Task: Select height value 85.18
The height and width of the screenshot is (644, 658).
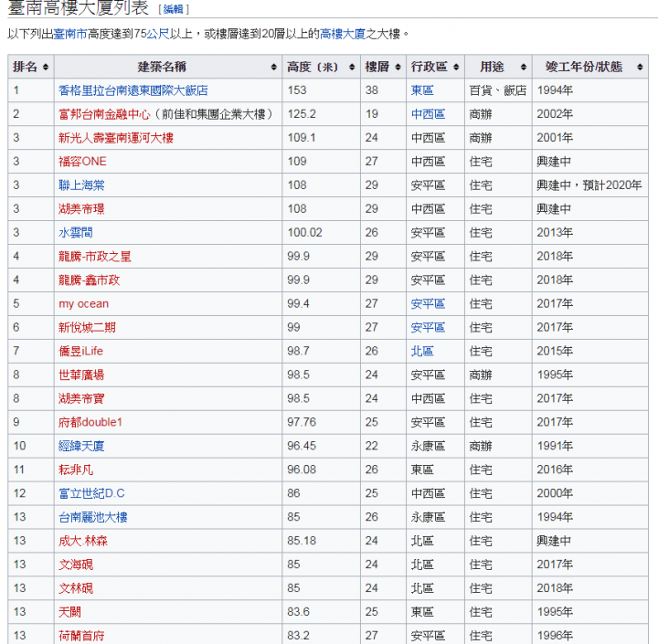Action: 302,541
